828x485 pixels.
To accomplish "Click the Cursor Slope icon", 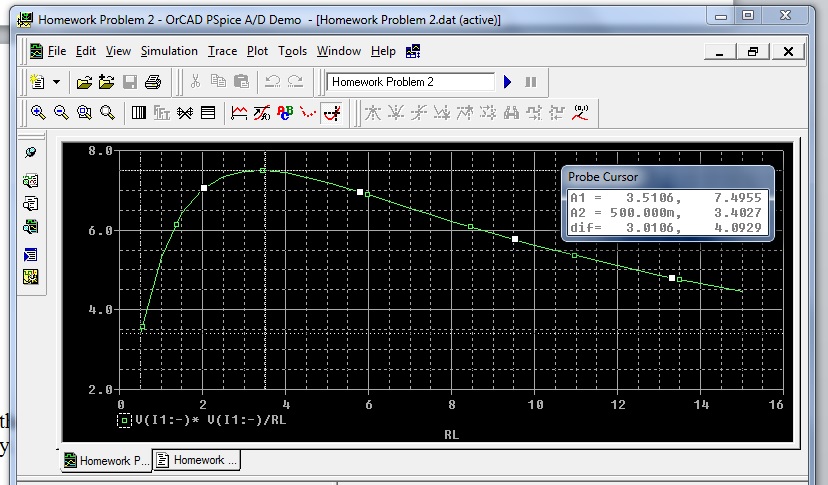I will pos(419,113).
